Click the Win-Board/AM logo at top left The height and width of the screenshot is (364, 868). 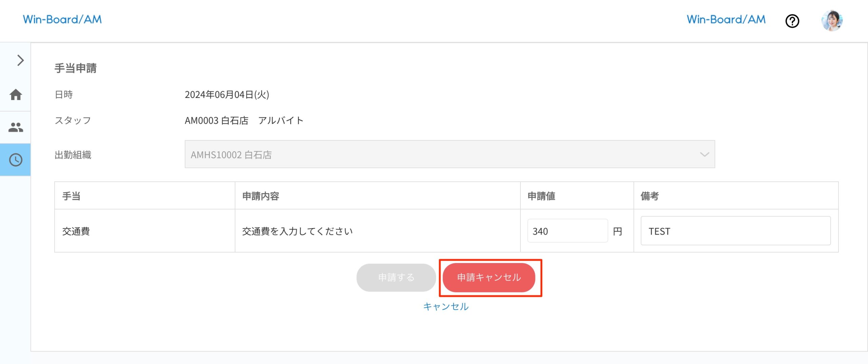62,19
